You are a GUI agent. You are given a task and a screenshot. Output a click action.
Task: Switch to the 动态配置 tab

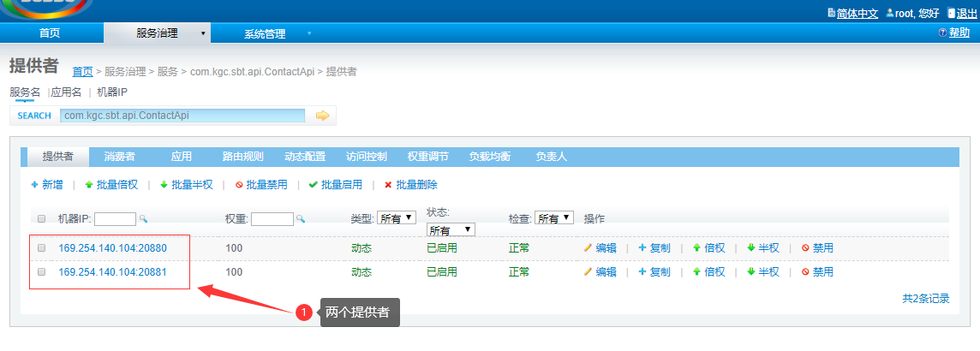[x=305, y=156]
